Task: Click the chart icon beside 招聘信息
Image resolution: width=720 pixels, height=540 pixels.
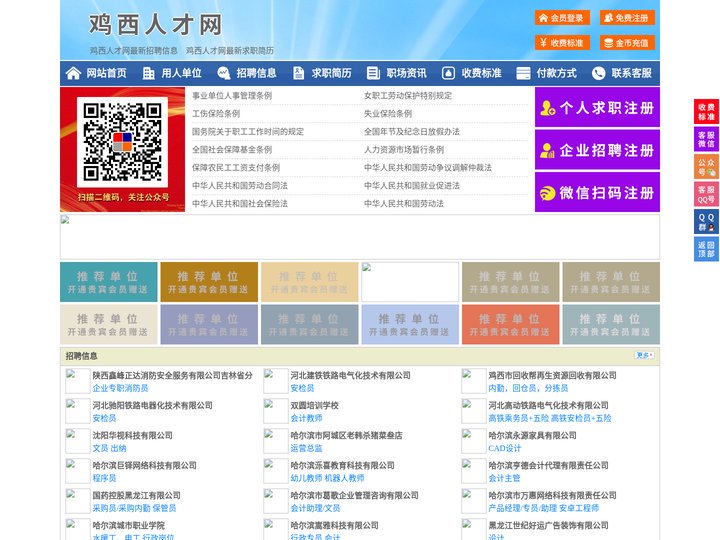Action: [224, 73]
